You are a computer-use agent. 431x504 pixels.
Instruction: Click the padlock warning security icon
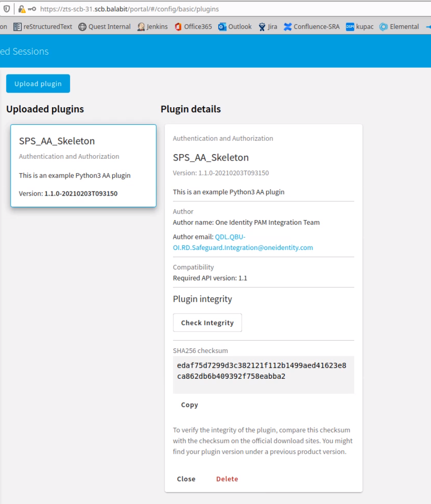click(x=22, y=9)
